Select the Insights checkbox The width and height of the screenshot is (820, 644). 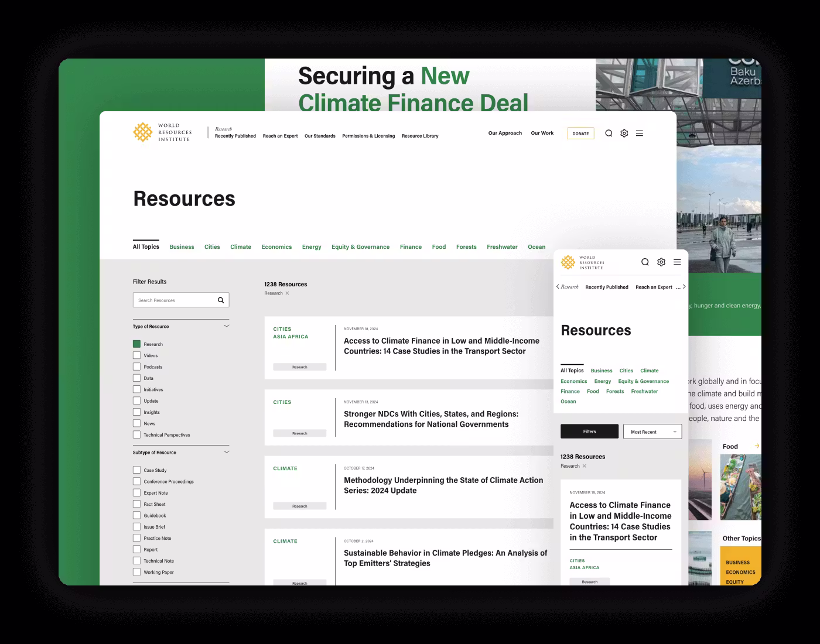[136, 412]
